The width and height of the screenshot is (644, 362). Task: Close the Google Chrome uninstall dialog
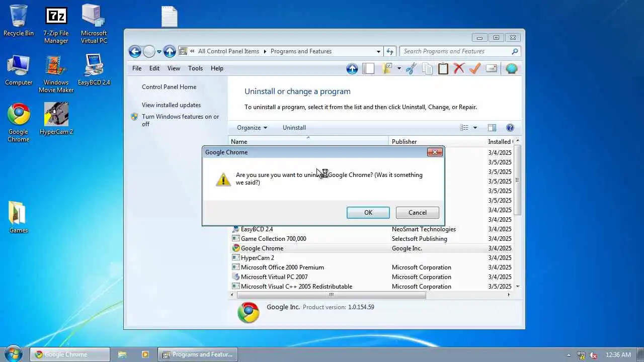tap(435, 152)
